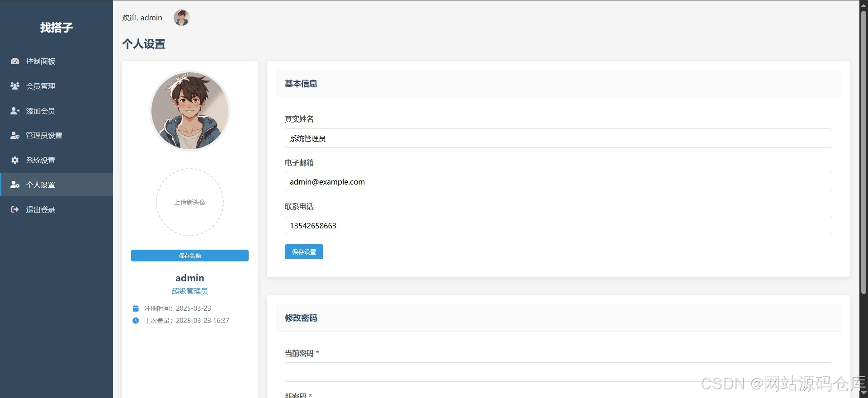The width and height of the screenshot is (868, 398).
Task: Click the 找搭子 site logo title
Action: tap(57, 28)
